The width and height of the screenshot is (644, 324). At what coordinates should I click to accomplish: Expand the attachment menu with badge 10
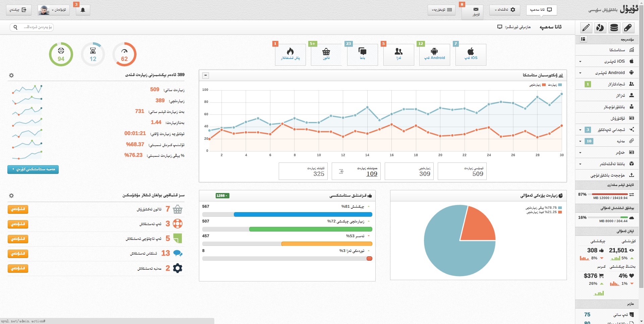click(580, 141)
